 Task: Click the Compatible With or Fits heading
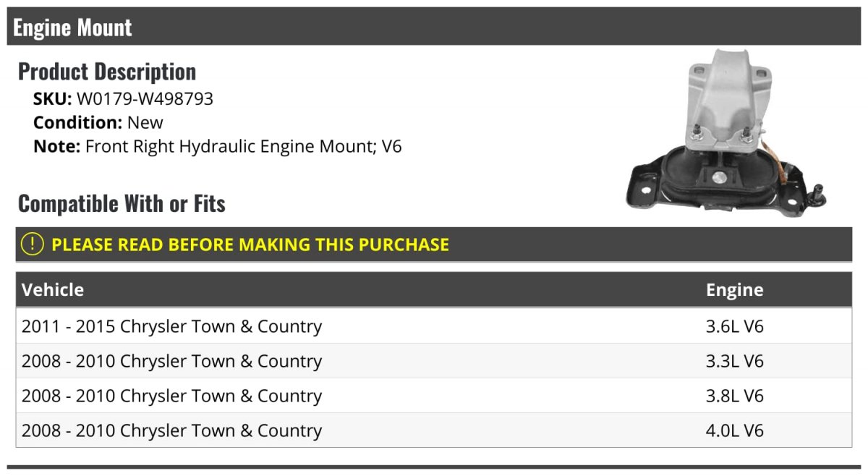[x=122, y=203]
